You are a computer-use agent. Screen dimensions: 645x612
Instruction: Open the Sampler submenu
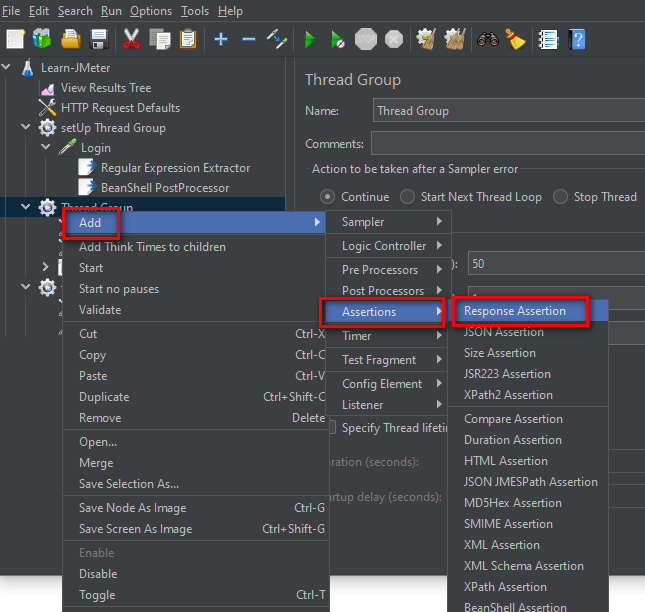click(388, 222)
